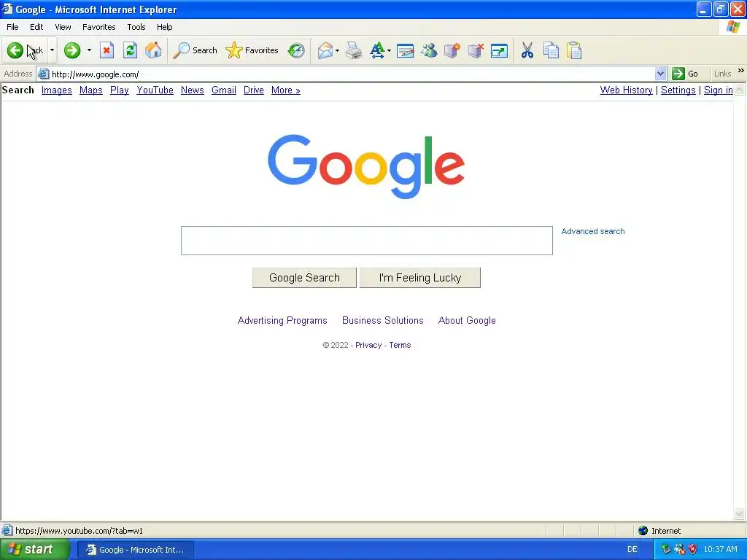Open the Maps link
Viewport: 747px width, 560px height.
91,90
